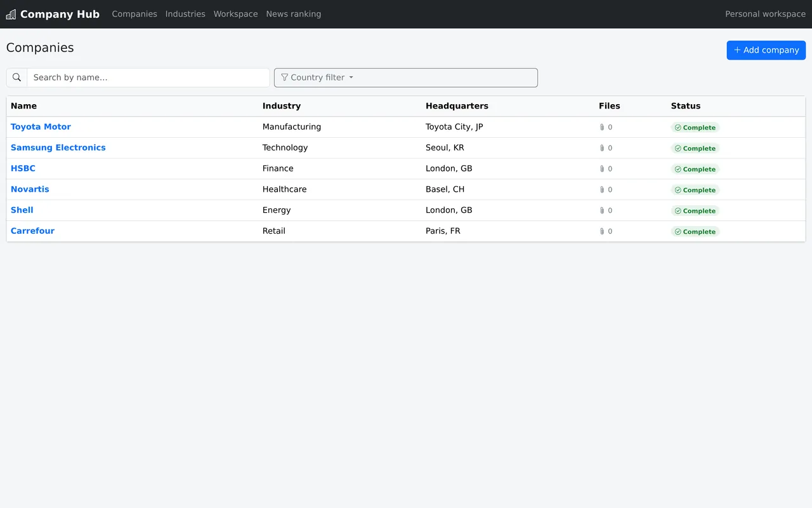Click Personal workspace in the navbar

click(765, 14)
